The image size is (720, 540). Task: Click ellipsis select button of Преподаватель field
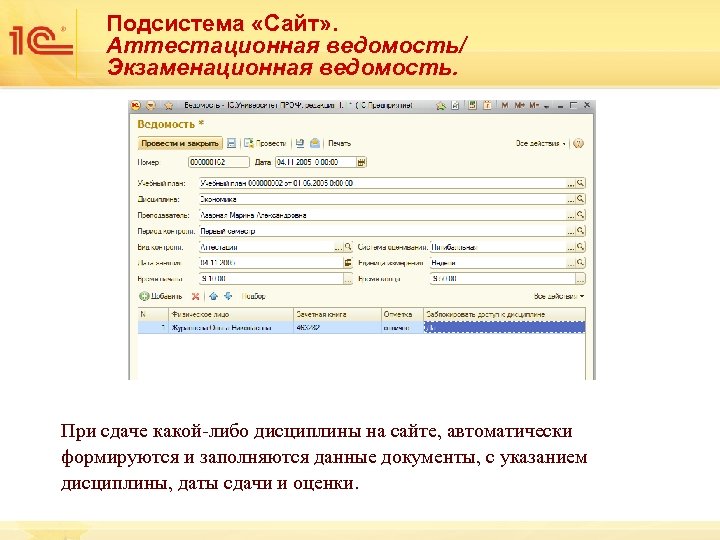coord(571,215)
